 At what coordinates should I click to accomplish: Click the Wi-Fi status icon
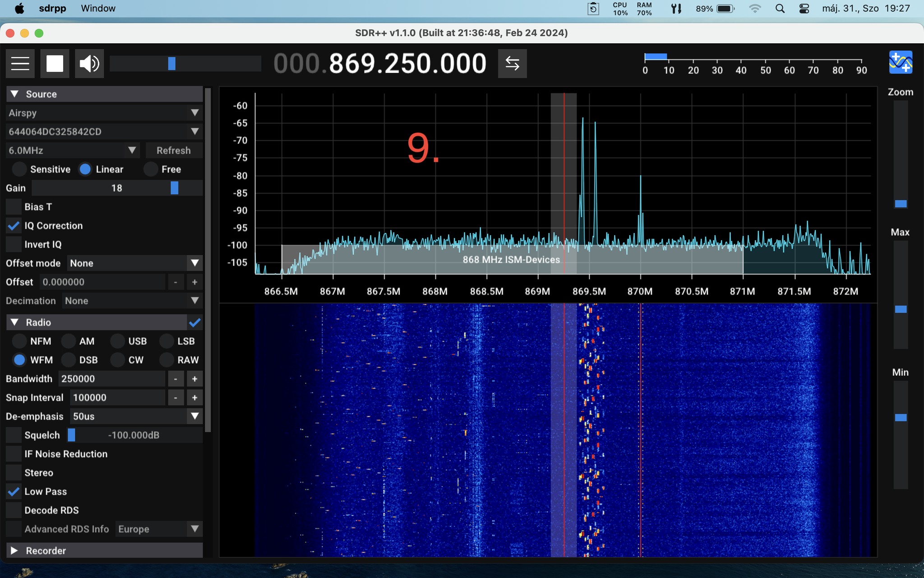pos(754,9)
